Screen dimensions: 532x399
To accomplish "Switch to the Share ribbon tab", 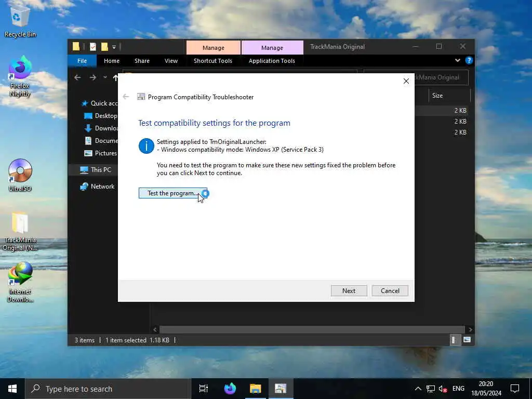I will click(142, 61).
